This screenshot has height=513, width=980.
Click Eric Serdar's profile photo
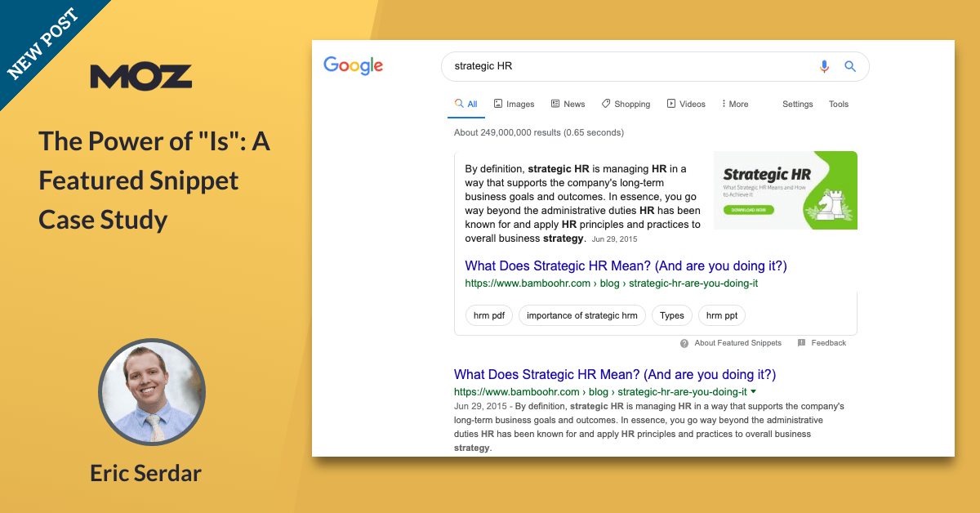point(152,392)
